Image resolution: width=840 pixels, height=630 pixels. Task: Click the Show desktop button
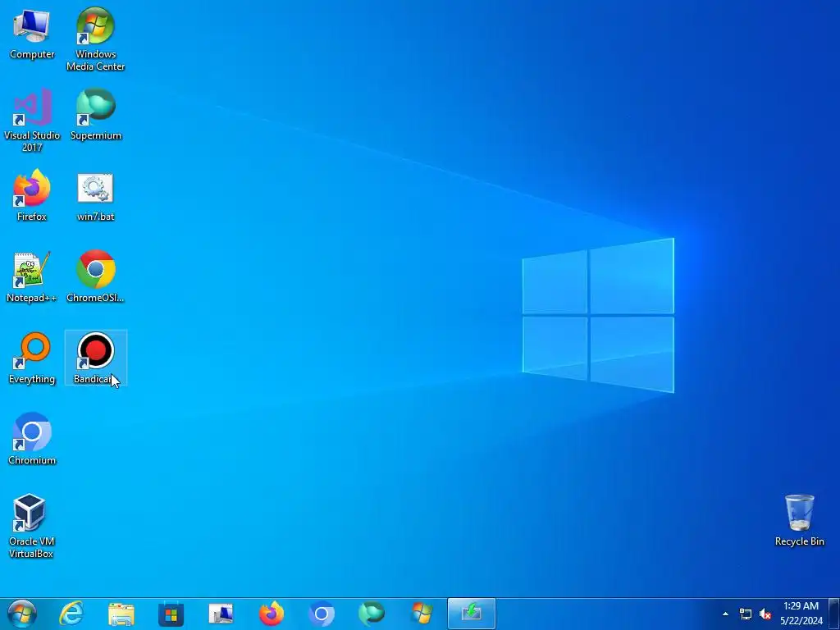(834, 614)
